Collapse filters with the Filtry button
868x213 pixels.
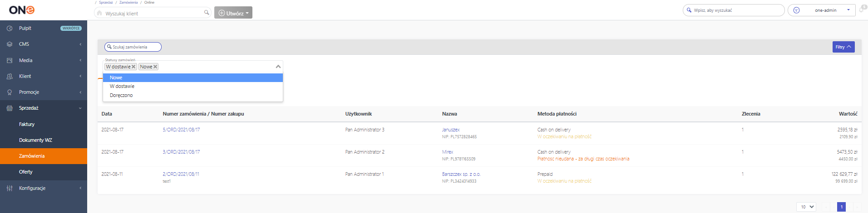(843, 47)
